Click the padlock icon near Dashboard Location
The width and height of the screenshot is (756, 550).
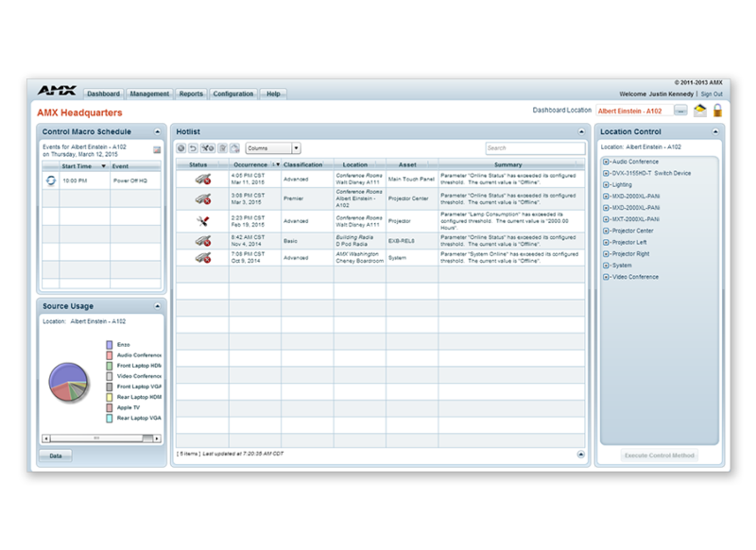tap(717, 111)
